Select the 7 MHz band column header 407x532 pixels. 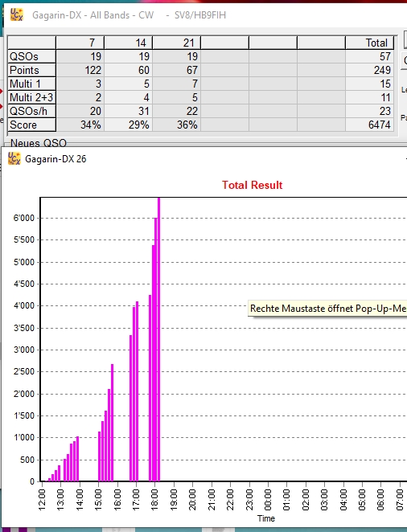click(80, 43)
